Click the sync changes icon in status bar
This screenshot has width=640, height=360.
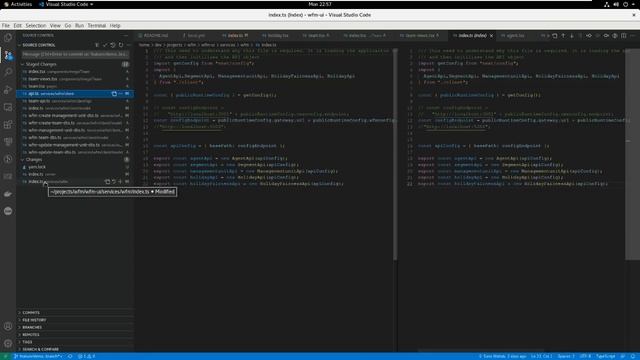[x=70, y=356]
